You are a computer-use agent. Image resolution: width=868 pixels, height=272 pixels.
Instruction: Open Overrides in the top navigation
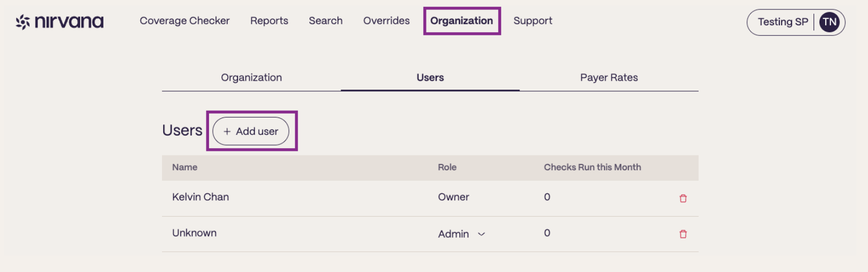[x=386, y=21]
